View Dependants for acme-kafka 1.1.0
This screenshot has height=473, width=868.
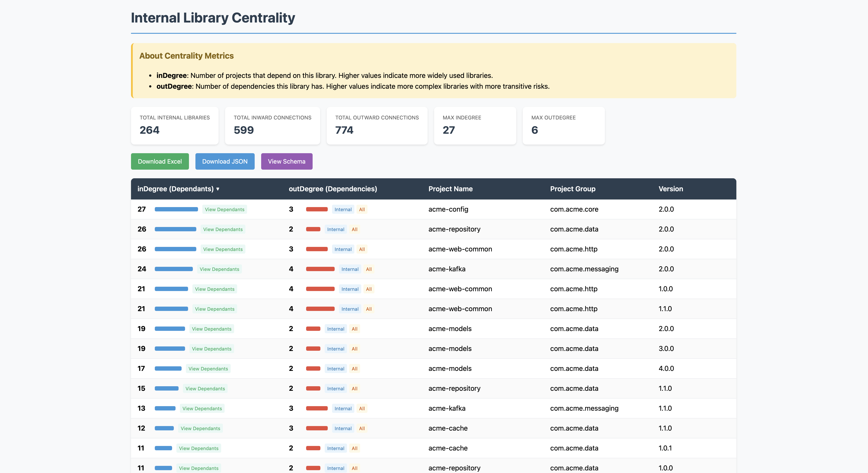[x=202, y=408]
